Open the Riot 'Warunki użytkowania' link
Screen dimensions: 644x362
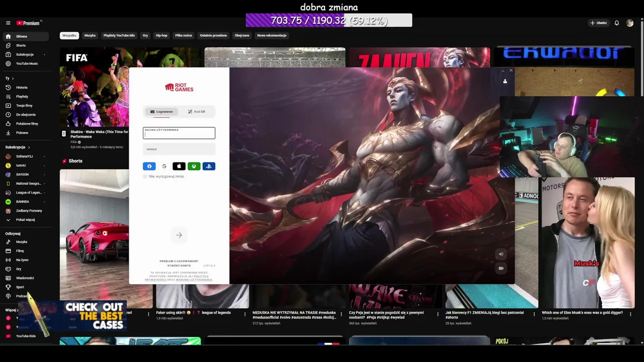[x=194, y=280]
